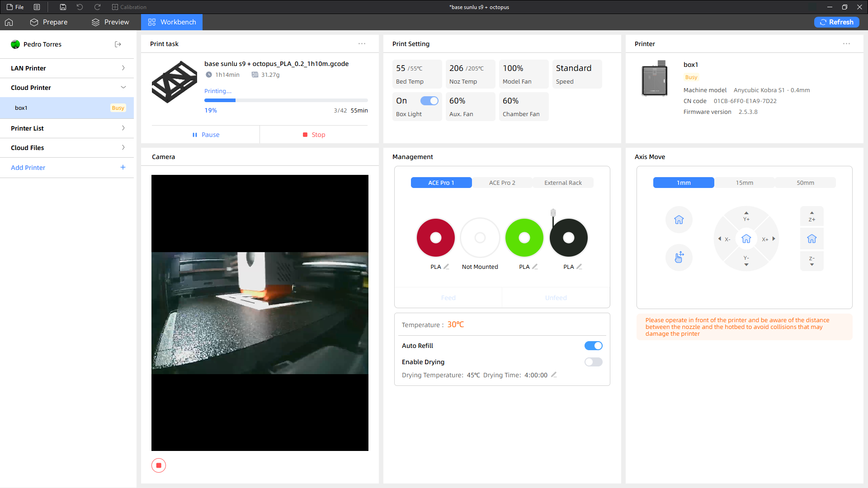The height and width of the screenshot is (488, 868).
Task: Stop the camera stream recording
Action: coord(159,465)
